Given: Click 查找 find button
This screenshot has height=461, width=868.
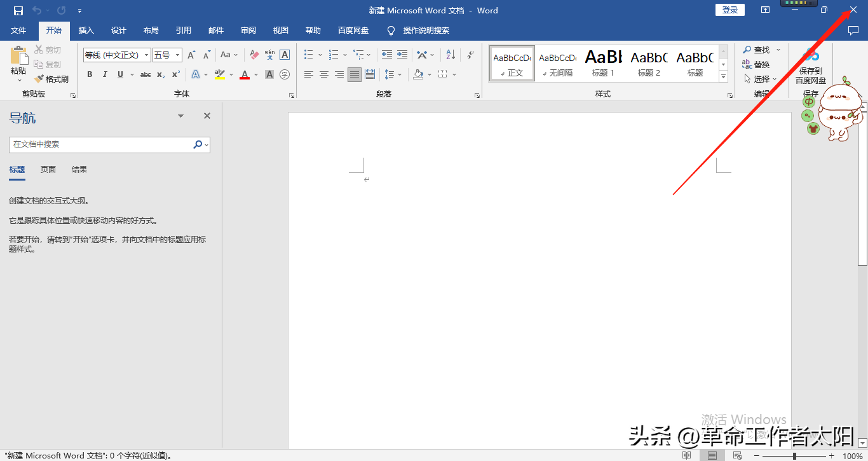Looking at the screenshot, I should [756, 50].
